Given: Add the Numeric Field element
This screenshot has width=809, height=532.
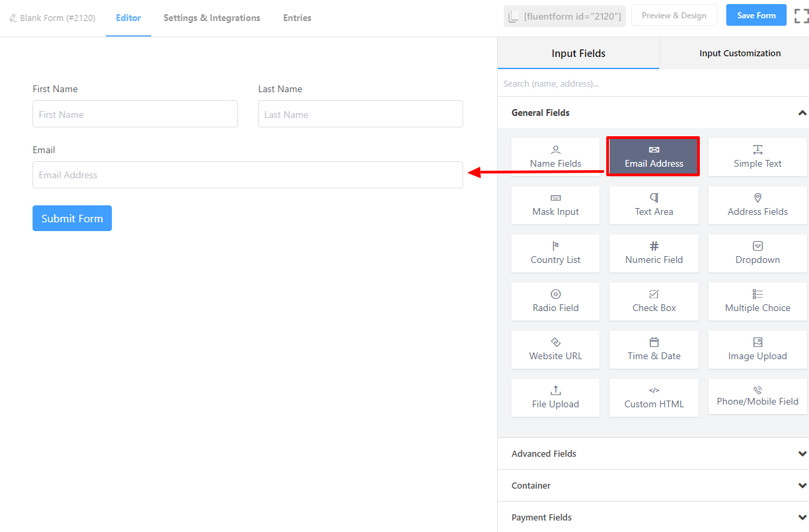Looking at the screenshot, I should click(x=654, y=253).
